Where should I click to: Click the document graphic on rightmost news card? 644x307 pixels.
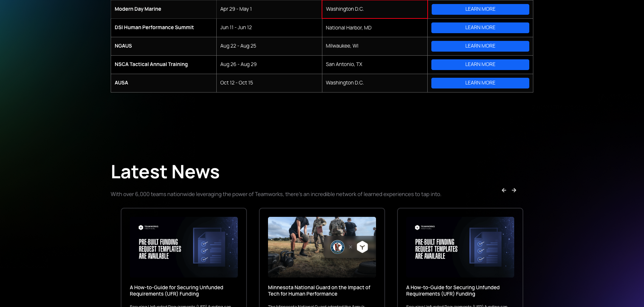(x=488, y=248)
